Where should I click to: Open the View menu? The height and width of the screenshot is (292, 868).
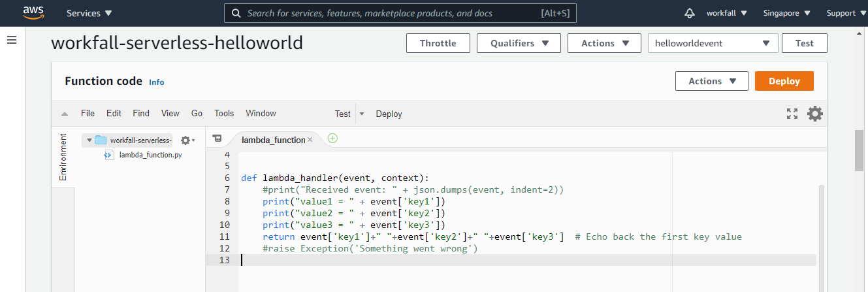(x=170, y=113)
